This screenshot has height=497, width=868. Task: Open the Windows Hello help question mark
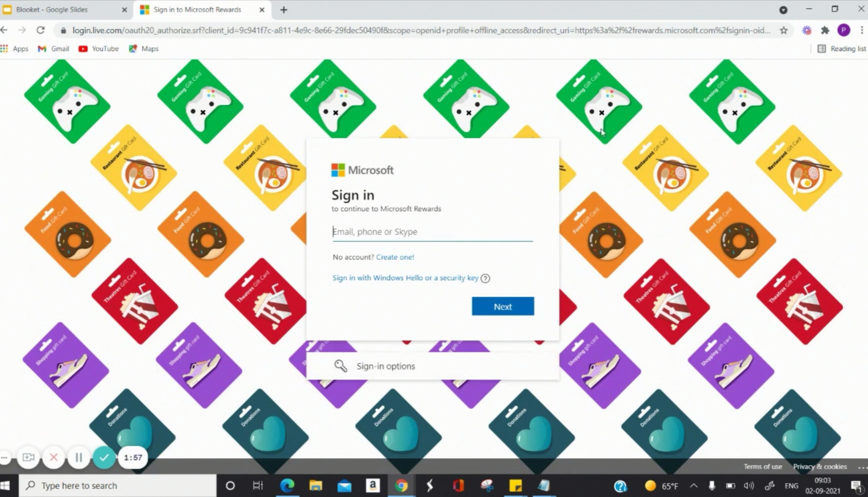(485, 278)
